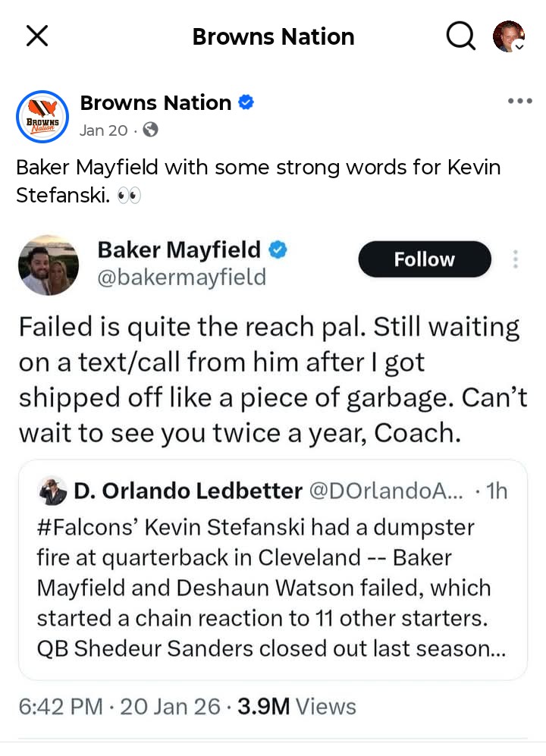Open D. Orlando Ledbetter's avatar icon

[52, 491]
